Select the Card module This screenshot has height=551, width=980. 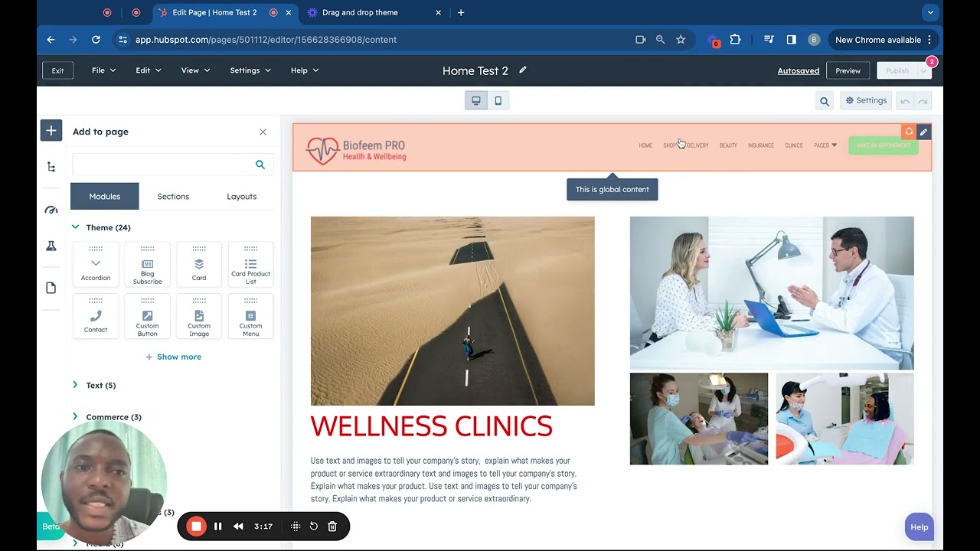click(199, 265)
